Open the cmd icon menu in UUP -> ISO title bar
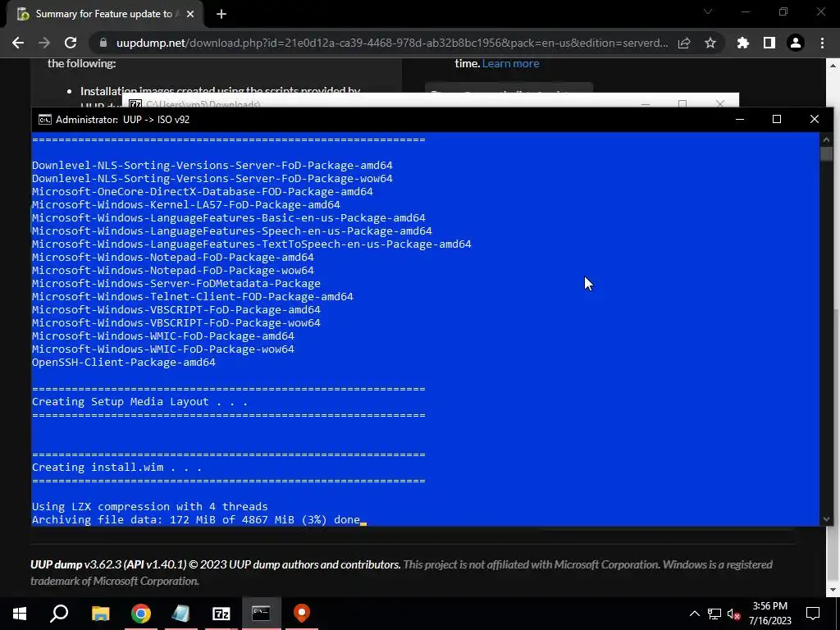Screen dimensions: 840x630 coord(45,120)
